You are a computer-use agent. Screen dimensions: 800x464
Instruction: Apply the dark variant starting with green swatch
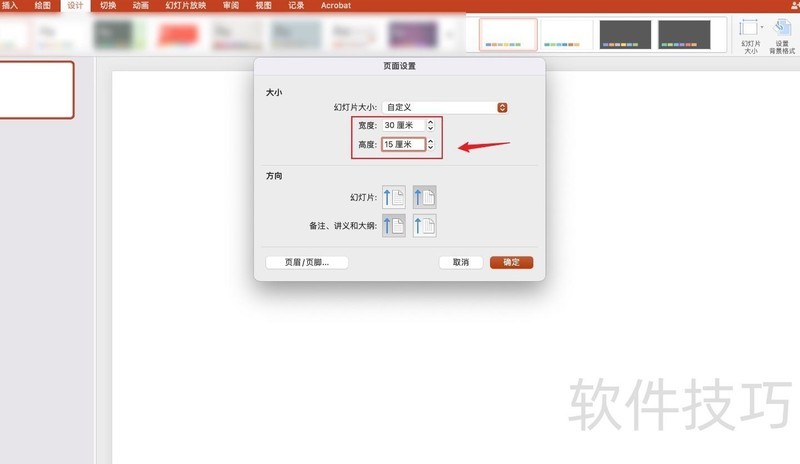pos(684,34)
